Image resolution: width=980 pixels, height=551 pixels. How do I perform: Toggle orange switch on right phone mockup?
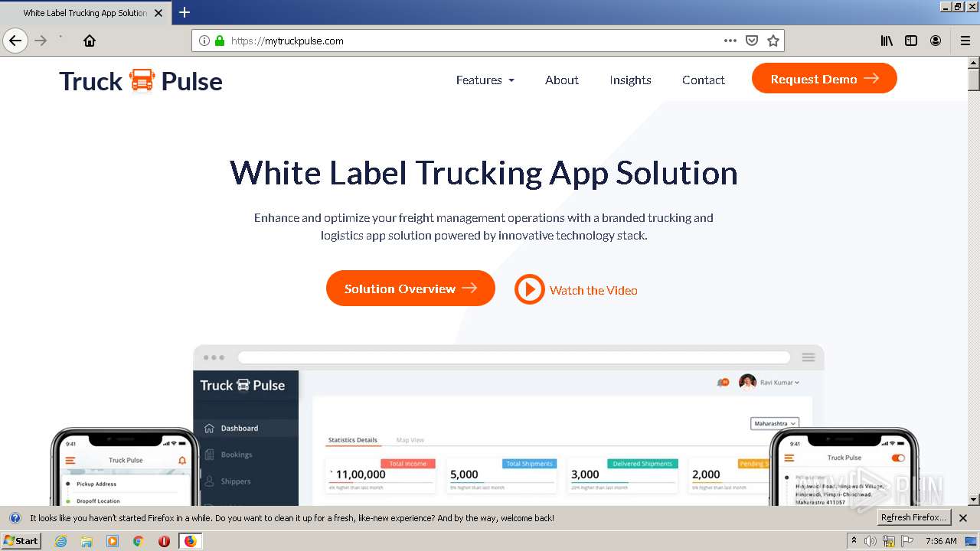pos(898,458)
